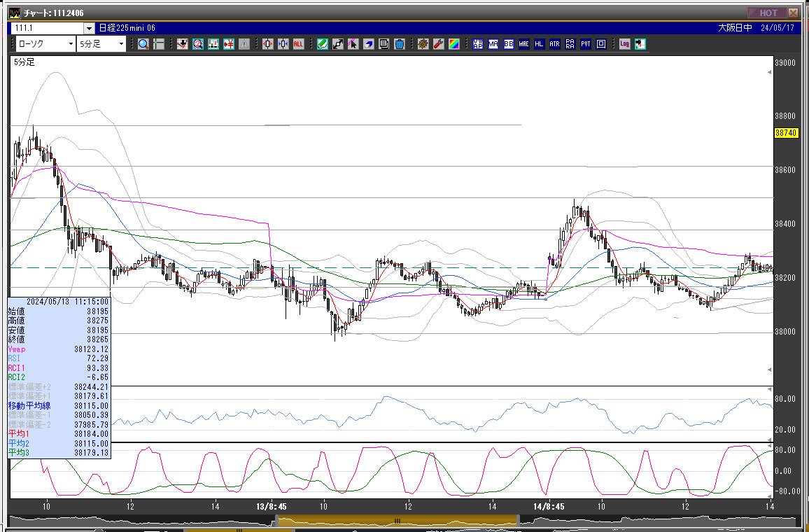Click the right handle of the navigator range

point(518,521)
